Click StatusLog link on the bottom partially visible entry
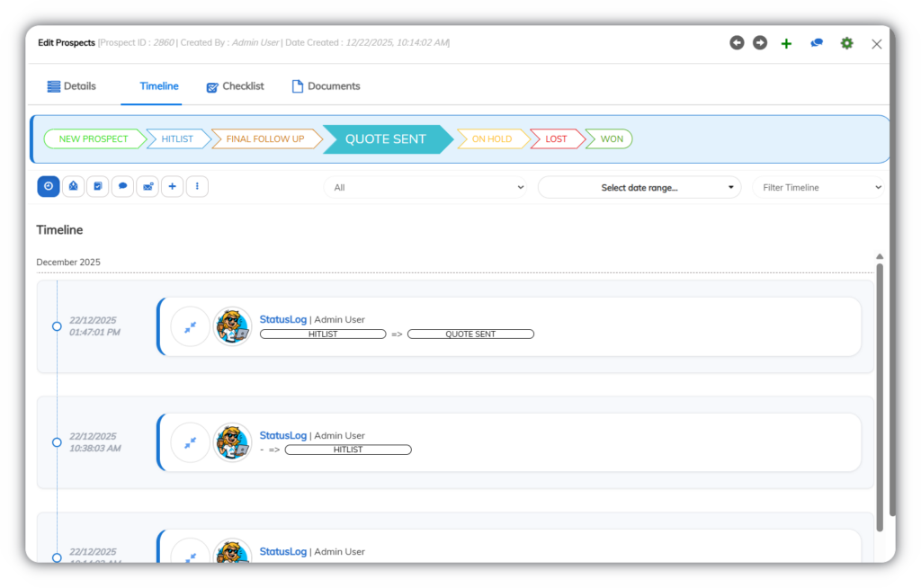Viewport: 921px width, 588px height. (x=283, y=551)
